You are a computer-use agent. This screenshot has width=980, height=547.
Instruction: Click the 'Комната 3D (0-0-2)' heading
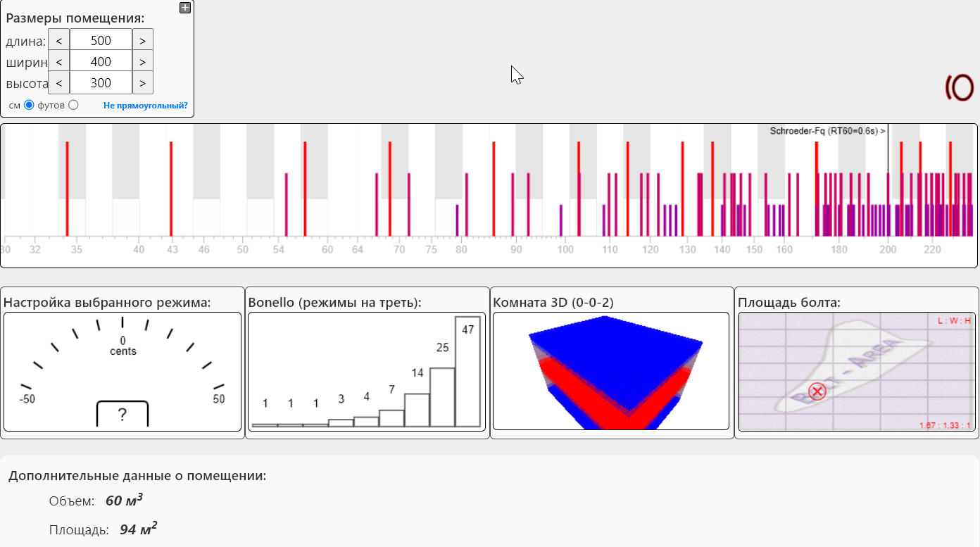(x=553, y=303)
